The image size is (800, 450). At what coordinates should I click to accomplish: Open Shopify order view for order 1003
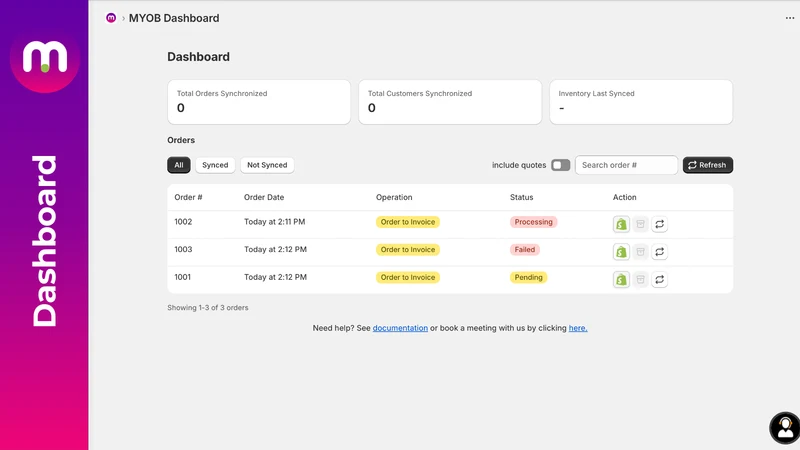(x=621, y=252)
